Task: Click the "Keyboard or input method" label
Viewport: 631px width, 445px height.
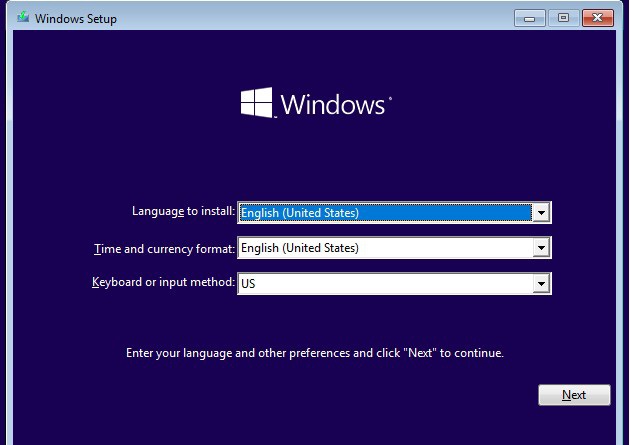Action: click(x=163, y=282)
